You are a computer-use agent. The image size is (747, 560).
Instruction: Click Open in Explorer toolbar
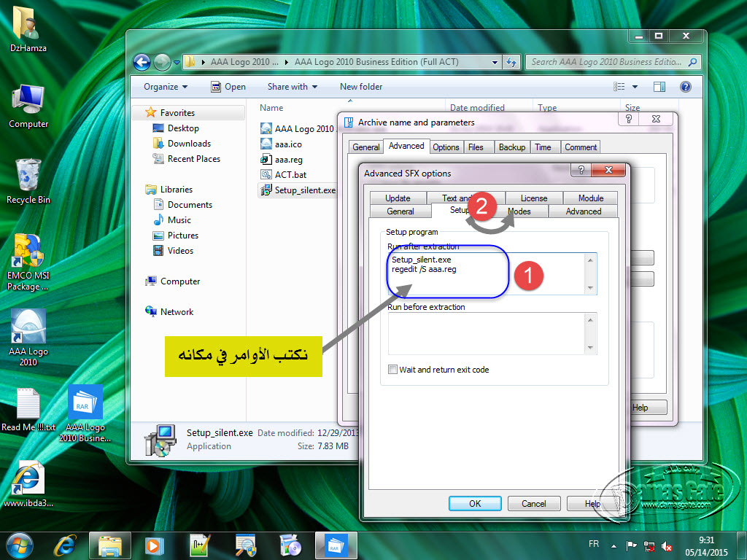click(x=228, y=87)
